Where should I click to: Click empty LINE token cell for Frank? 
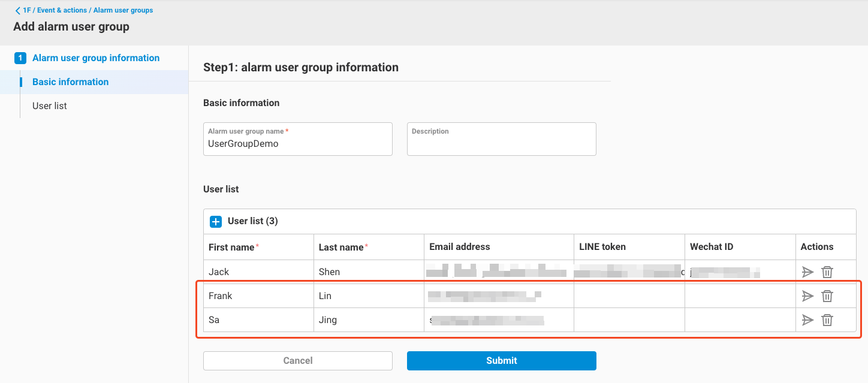point(629,296)
